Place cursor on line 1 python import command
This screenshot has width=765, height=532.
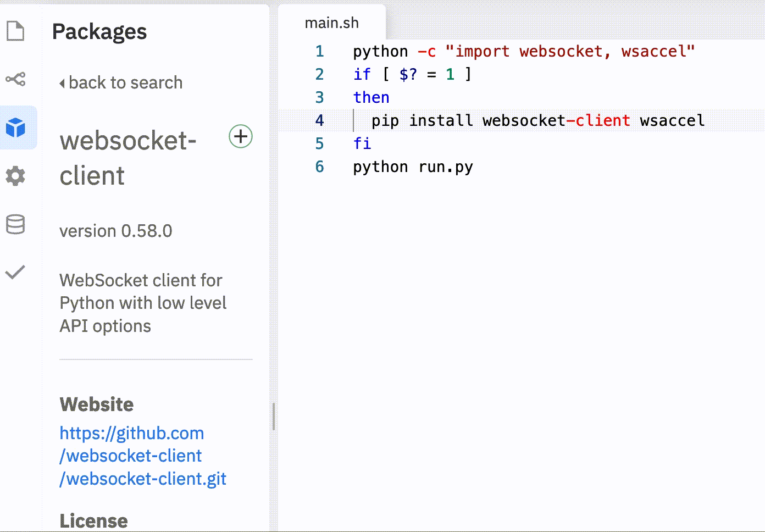pos(524,51)
